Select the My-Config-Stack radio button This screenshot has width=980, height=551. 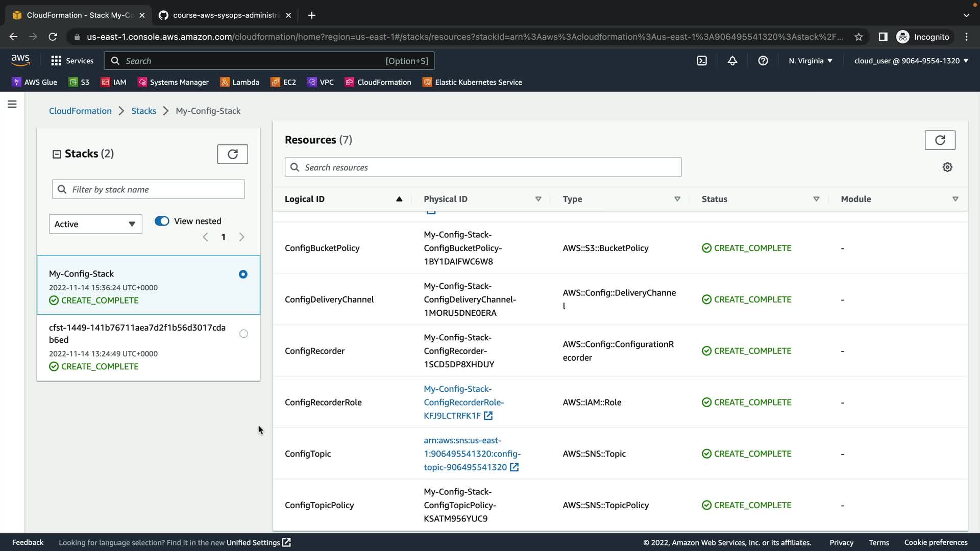(243, 274)
